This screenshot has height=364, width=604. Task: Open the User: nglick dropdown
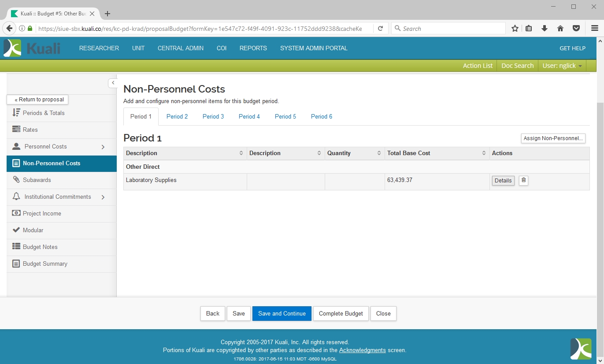click(562, 66)
